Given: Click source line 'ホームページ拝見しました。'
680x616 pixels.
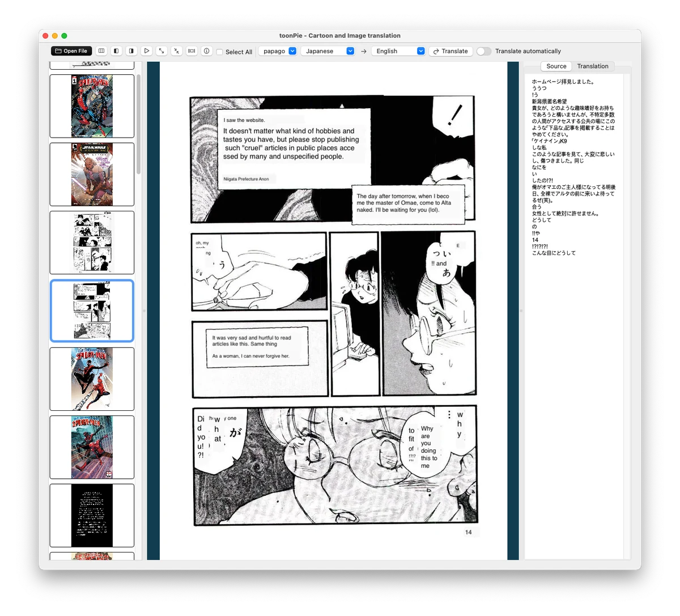Looking at the screenshot, I should click(x=563, y=82).
